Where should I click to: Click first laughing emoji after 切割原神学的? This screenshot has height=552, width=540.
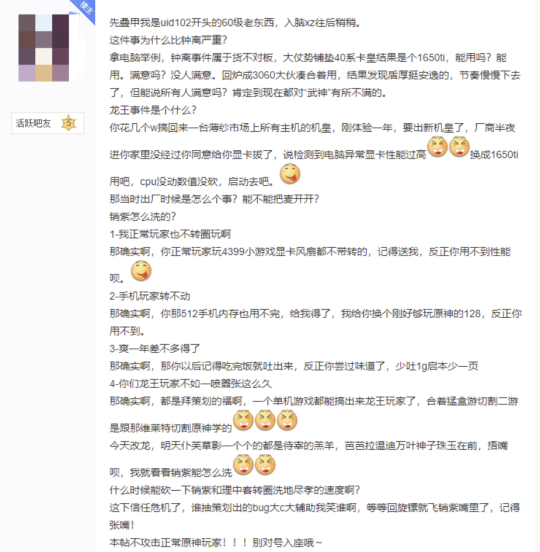click(243, 420)
